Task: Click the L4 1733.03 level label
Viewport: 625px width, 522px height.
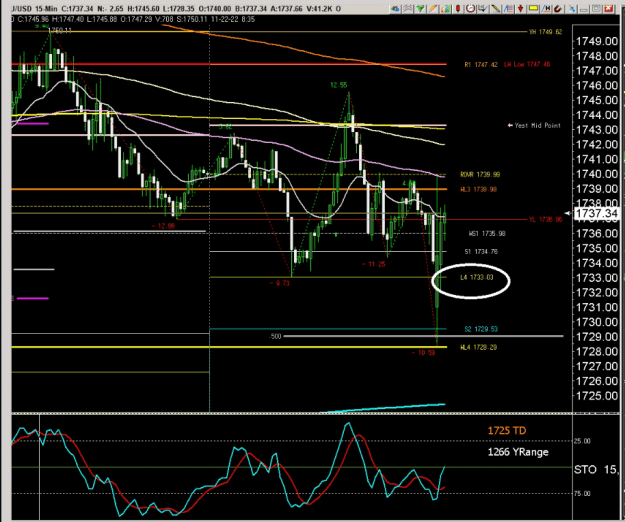Action: pyautogui.click(x=476, y=277)
